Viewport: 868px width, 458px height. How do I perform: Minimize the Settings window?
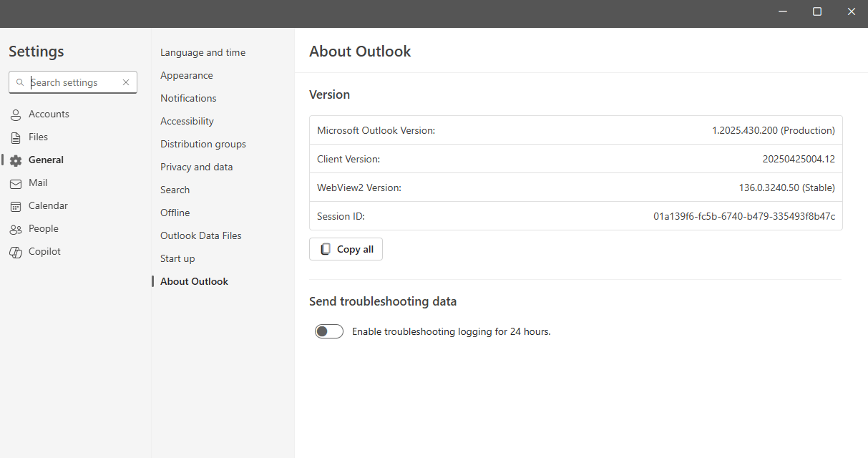point(784,11)
